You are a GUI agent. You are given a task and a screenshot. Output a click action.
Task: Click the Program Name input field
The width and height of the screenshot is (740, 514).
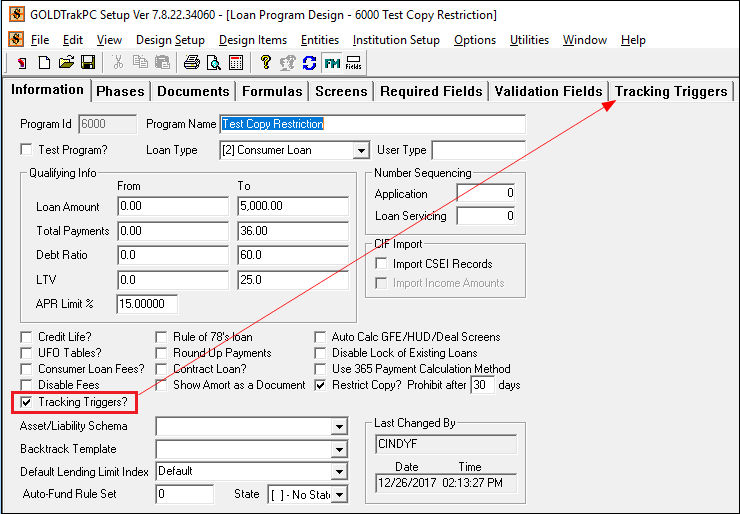[x=372, y=124]
